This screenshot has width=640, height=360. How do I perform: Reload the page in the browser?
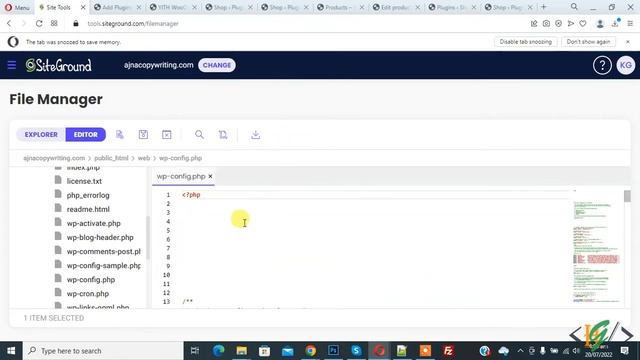39,24
